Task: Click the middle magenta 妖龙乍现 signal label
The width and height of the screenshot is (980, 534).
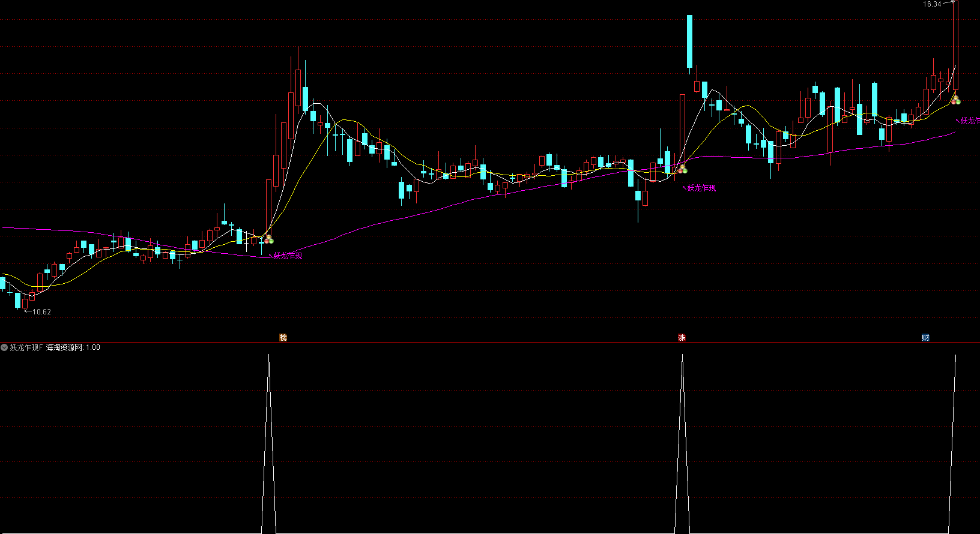Action: coord(701,188)
